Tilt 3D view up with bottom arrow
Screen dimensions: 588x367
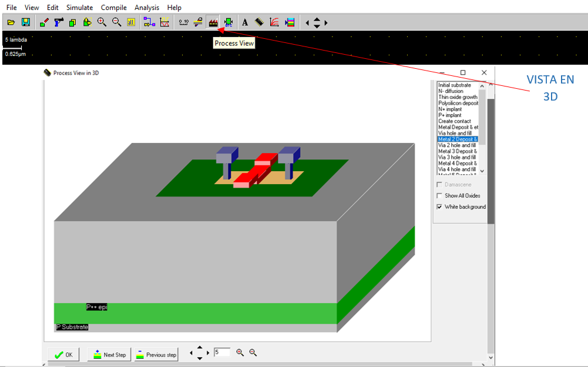200,348
